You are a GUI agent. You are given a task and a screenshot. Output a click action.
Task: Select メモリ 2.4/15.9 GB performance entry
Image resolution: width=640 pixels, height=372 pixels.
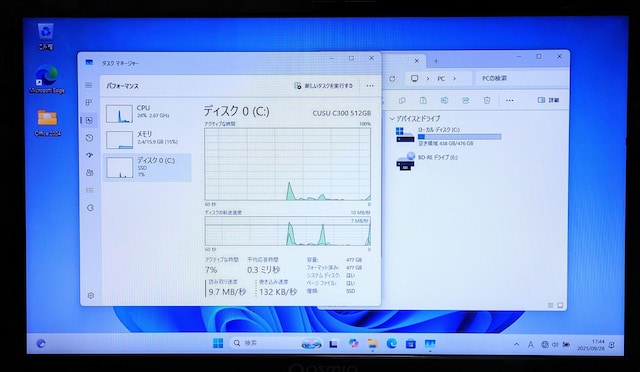point(146,139)
